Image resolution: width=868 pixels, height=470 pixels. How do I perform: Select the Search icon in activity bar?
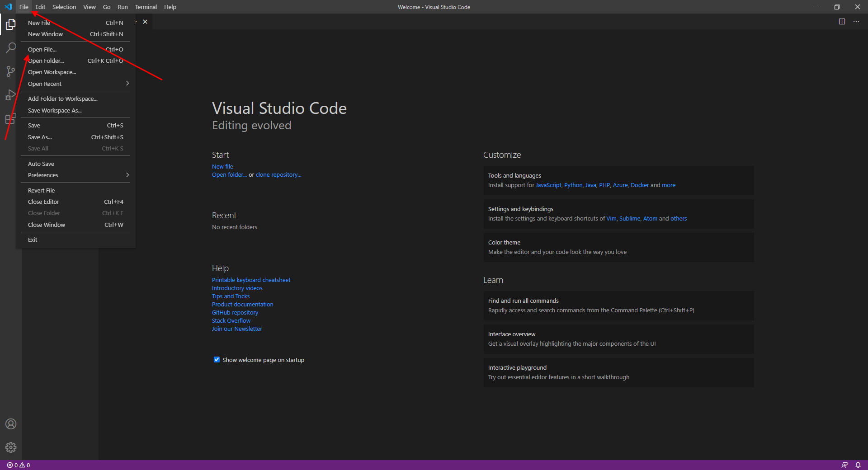click(10, 47)
